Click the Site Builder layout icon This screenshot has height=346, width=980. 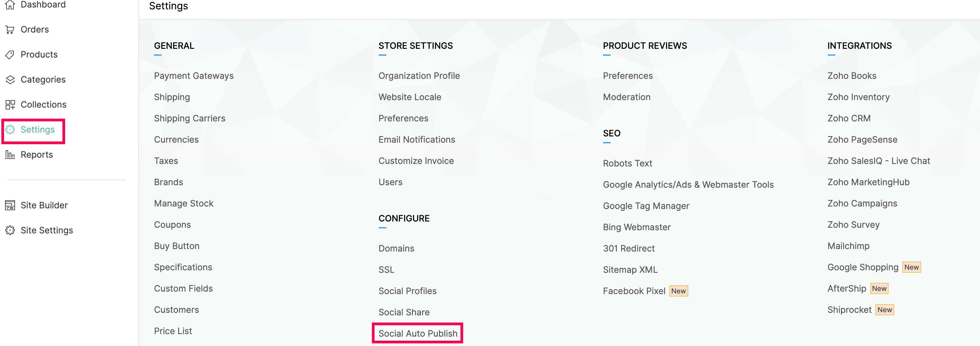[x=10, y=205]
